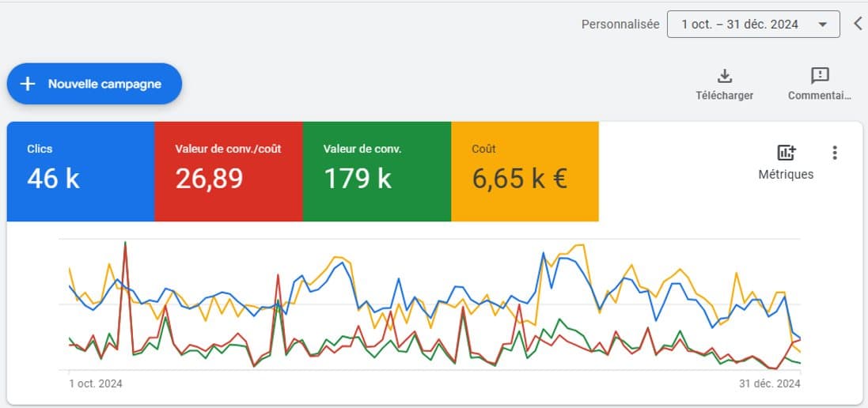The image size is (868, 408).
Task: Click the Télécharger label text
Action: pos(725,96)
